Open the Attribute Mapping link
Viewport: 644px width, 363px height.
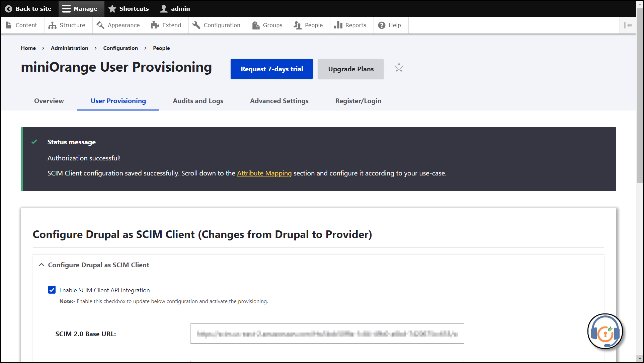tap(264, 173)
